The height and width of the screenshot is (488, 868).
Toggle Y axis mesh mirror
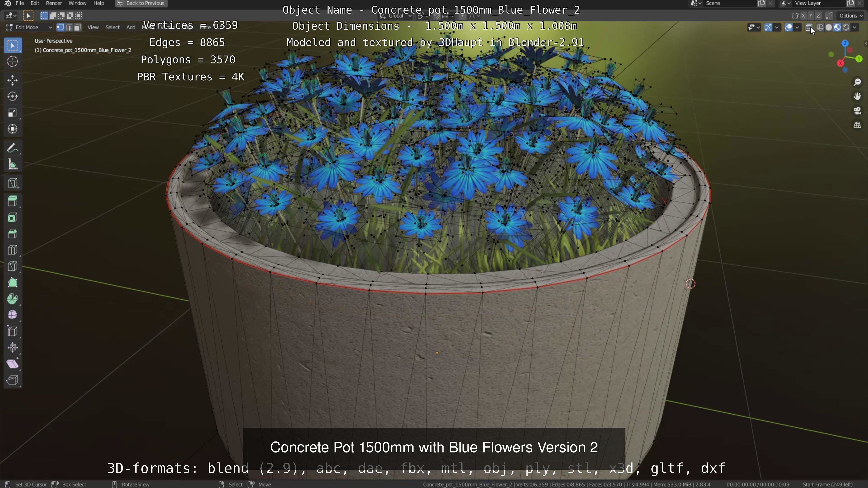(811, 16)
